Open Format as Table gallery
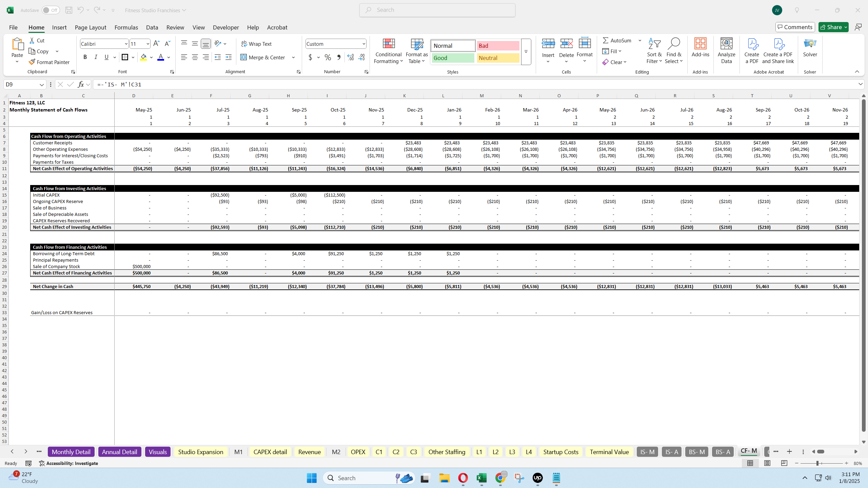Viewport: 868px width, 488px height. (417, 51)
